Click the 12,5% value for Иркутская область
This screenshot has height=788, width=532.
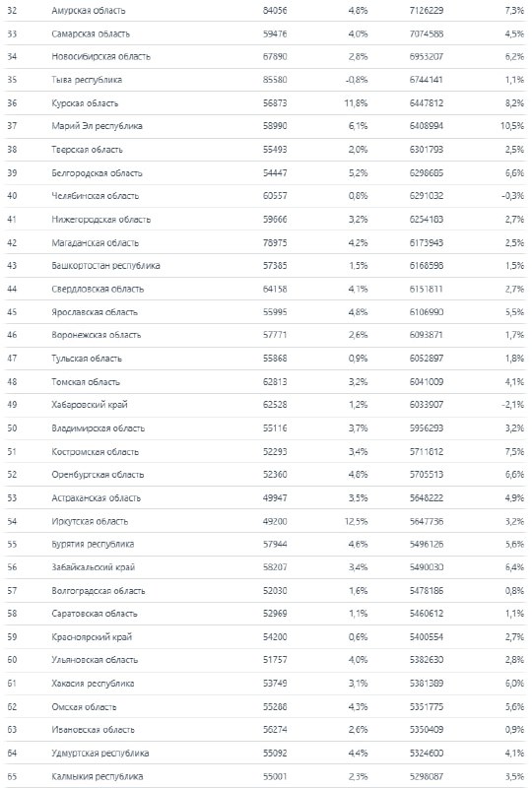(356, 522)
